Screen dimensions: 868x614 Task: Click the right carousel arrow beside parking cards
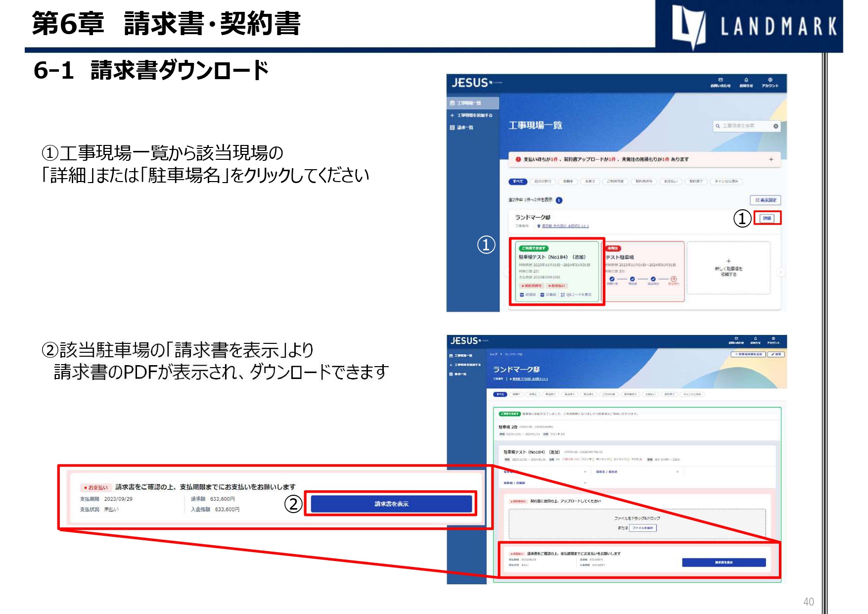pos(780,272)
